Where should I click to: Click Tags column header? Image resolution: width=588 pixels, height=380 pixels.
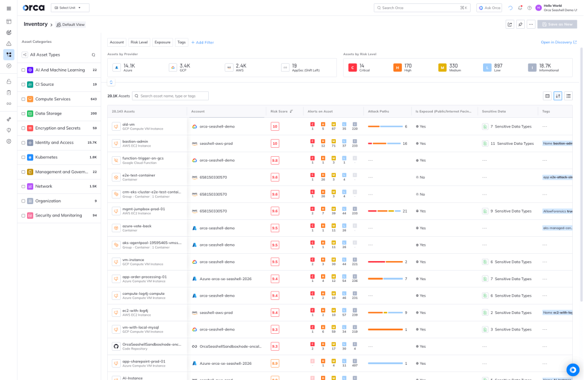click(x=546, y=111)
